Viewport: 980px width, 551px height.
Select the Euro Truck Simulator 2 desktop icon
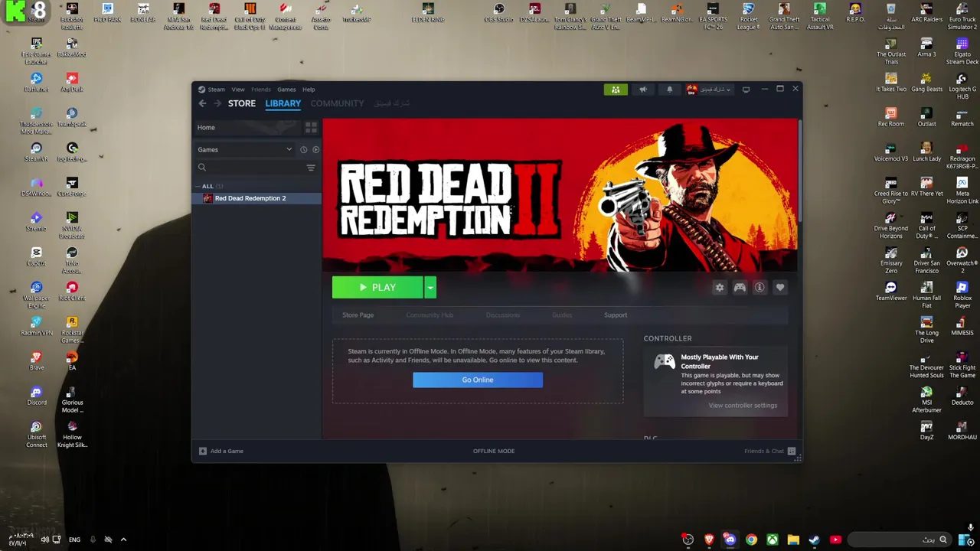[x=962, y=17]
